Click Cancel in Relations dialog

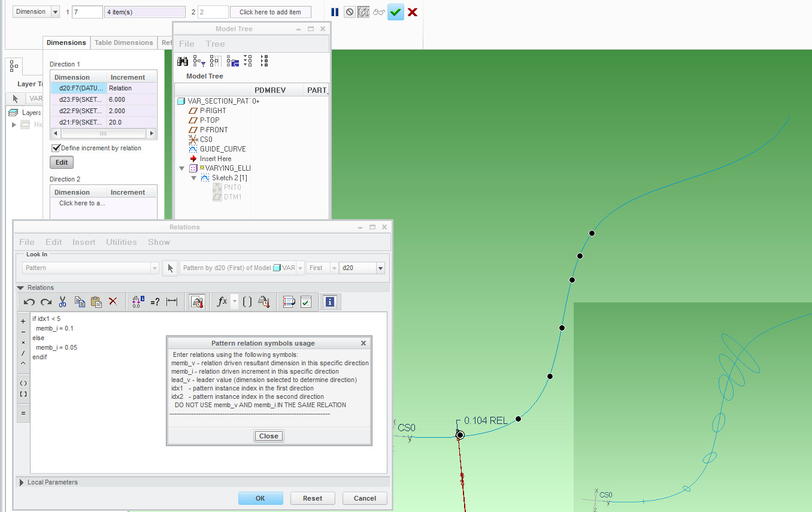pos(365,498)
